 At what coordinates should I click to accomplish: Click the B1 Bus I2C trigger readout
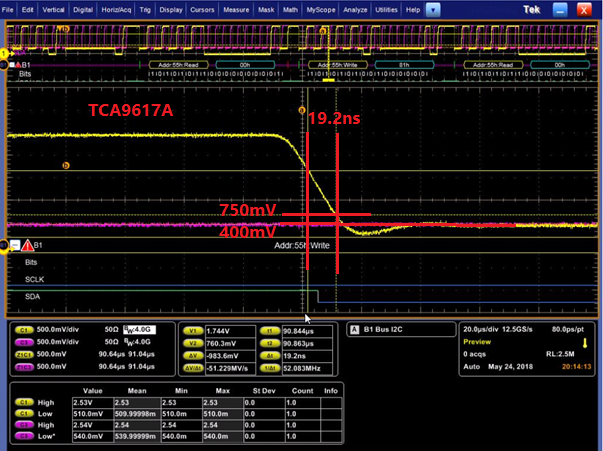(383, 330)
